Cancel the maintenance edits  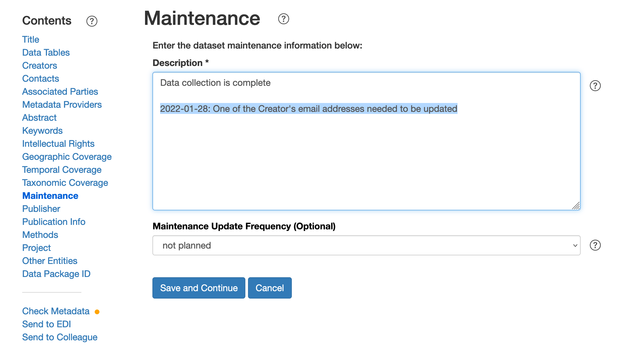click(270, 288)
